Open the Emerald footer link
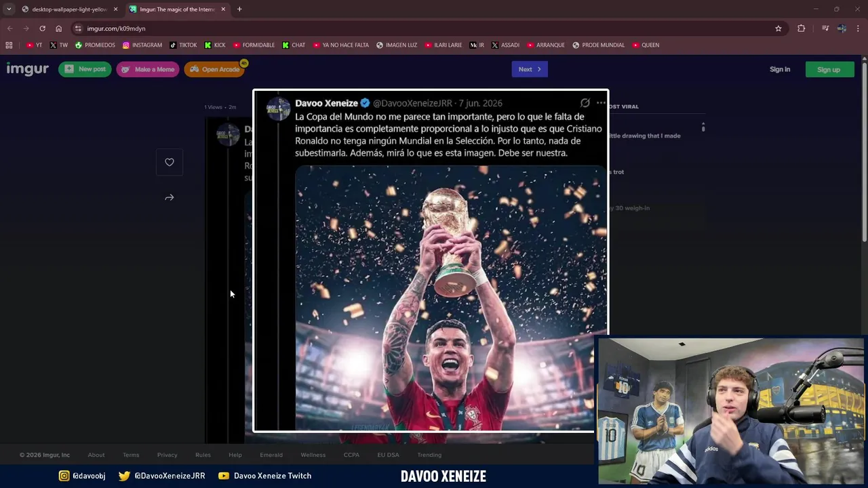The height and width of the screenshot is (488, 868). 271,455
